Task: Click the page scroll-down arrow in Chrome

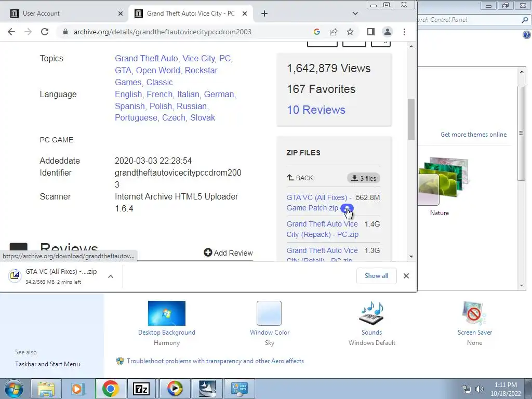Action: (411, 257)
